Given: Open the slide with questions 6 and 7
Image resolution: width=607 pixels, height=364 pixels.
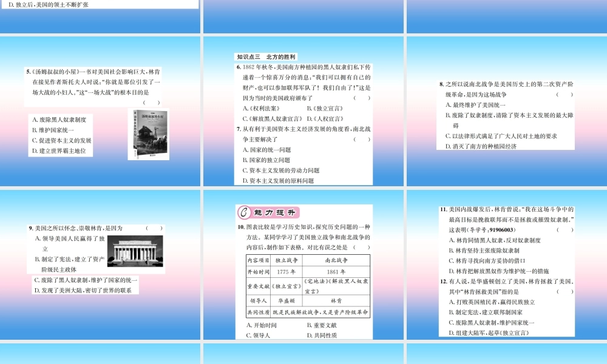Looking at the screenshot, I should [303, 112].
